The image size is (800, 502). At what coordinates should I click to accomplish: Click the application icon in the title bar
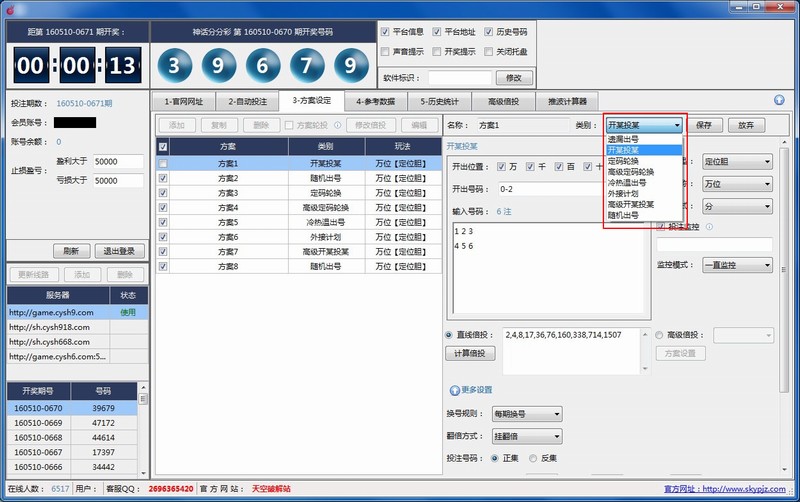(10, 8)
